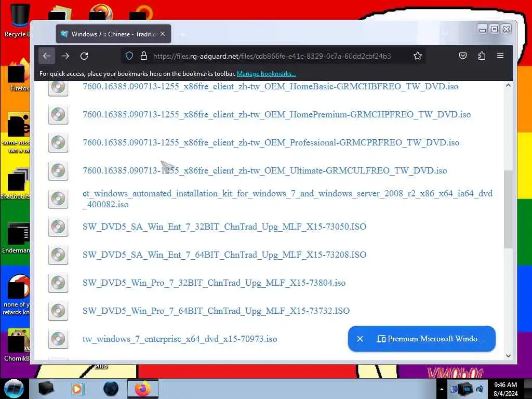The image size is (532, 399).
Task: Download SW_DVD5_Win_Pro_7_32BIT X15-73804 iso
Action: point(214,283)
